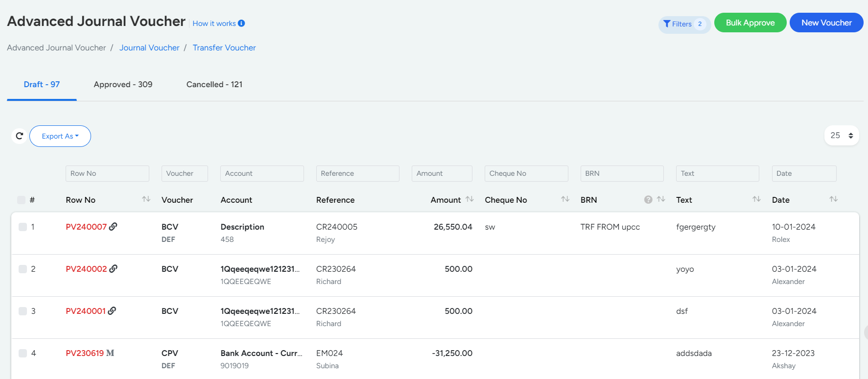Click date 10-01-2024

click(794, 227)
